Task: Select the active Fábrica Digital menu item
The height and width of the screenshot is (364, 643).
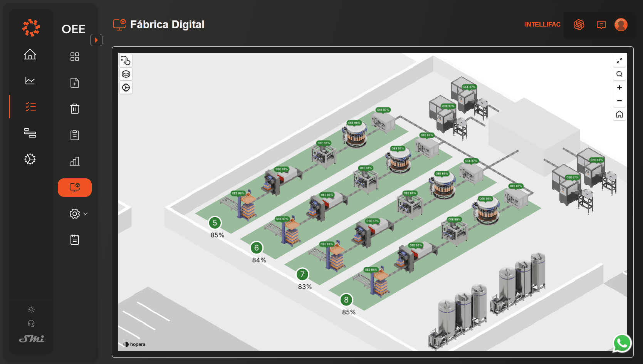Action: [75, 188]
